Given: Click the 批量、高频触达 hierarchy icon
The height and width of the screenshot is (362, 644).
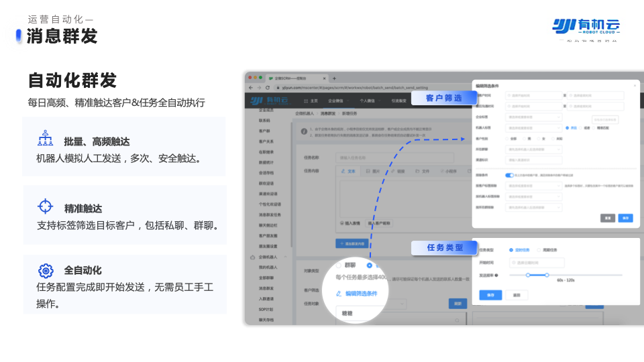Looking at the screenshot, I should coord(46,139).
